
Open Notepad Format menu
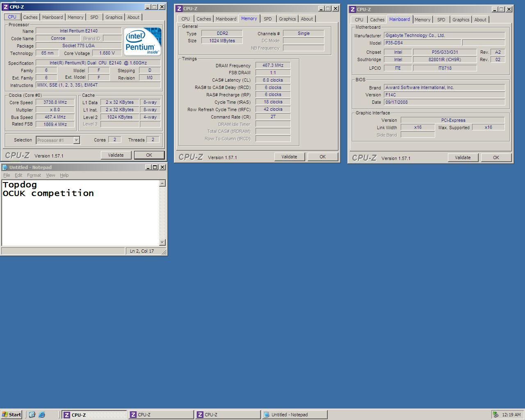click(x=34, y=175)
